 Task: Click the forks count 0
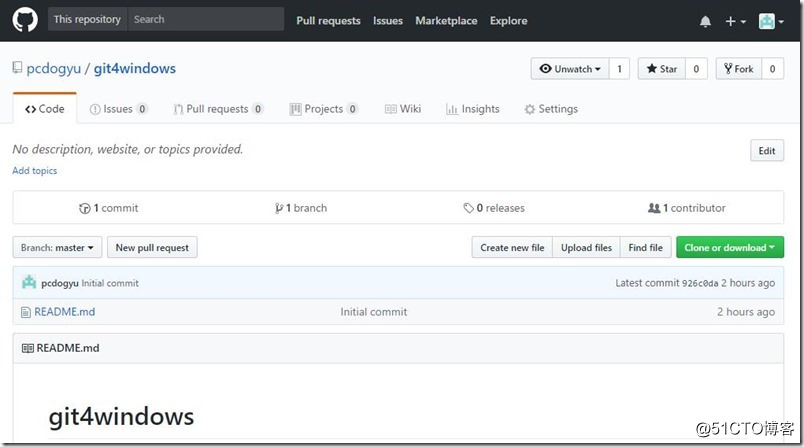pos(772,69)
